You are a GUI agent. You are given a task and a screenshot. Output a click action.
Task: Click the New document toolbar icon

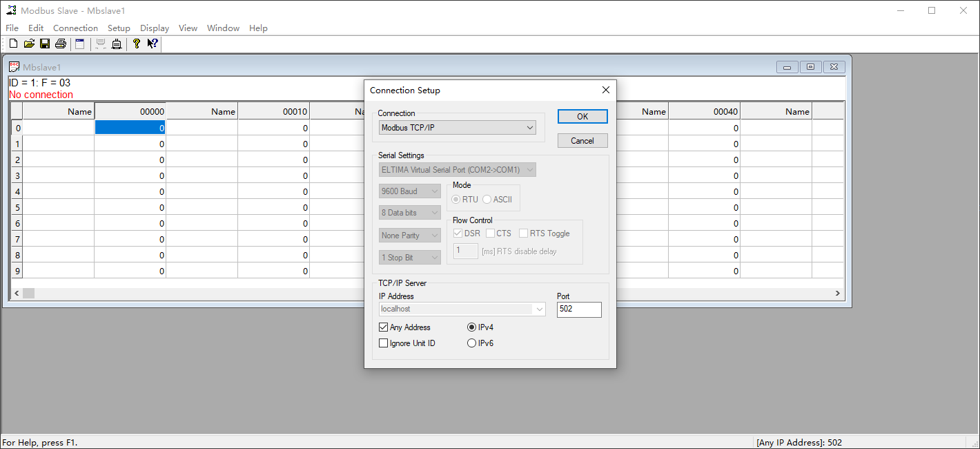tap(13, 44)
